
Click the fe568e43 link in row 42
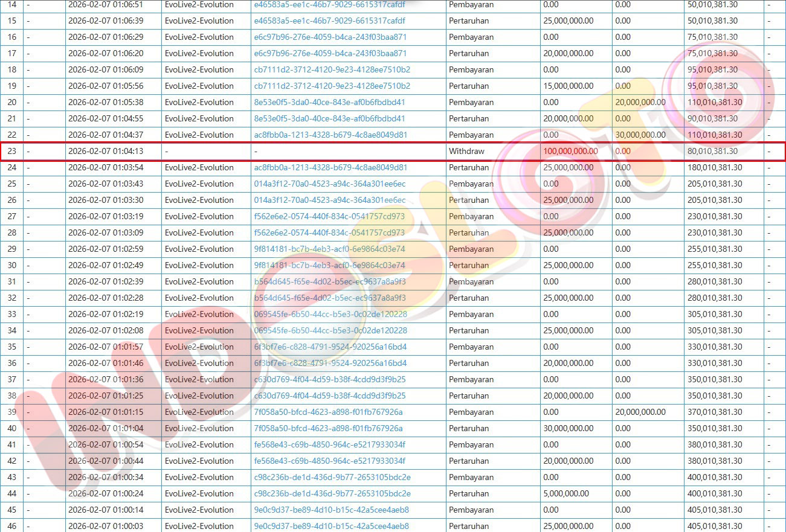pos(329,461)
